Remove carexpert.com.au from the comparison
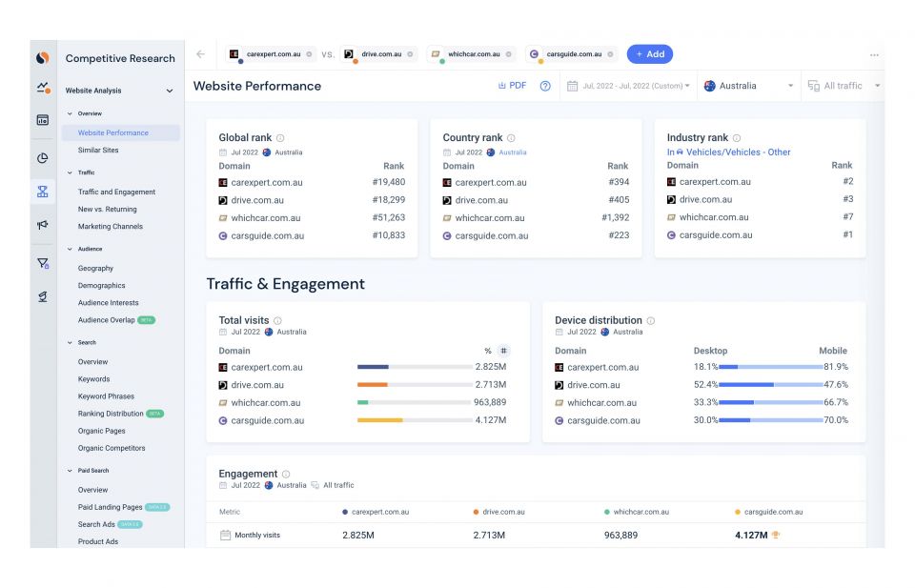This screenshot has width=915, height=588. click(309, 54)
